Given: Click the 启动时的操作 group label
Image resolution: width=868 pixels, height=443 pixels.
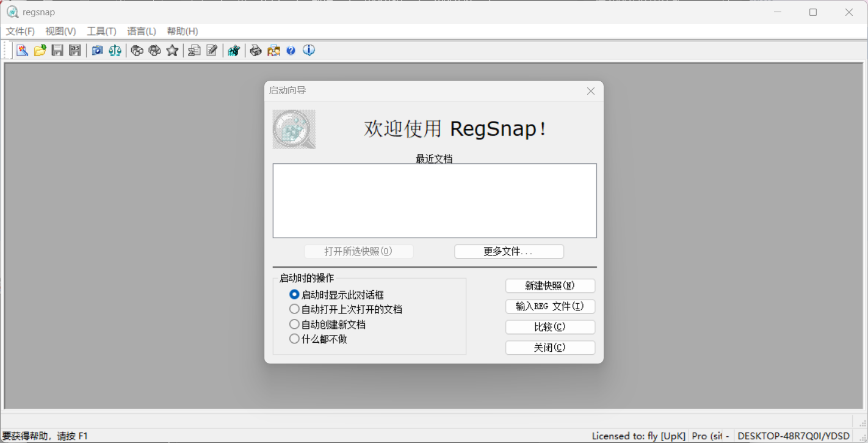Looking at the screenshot, I should (x=306, y=279).
